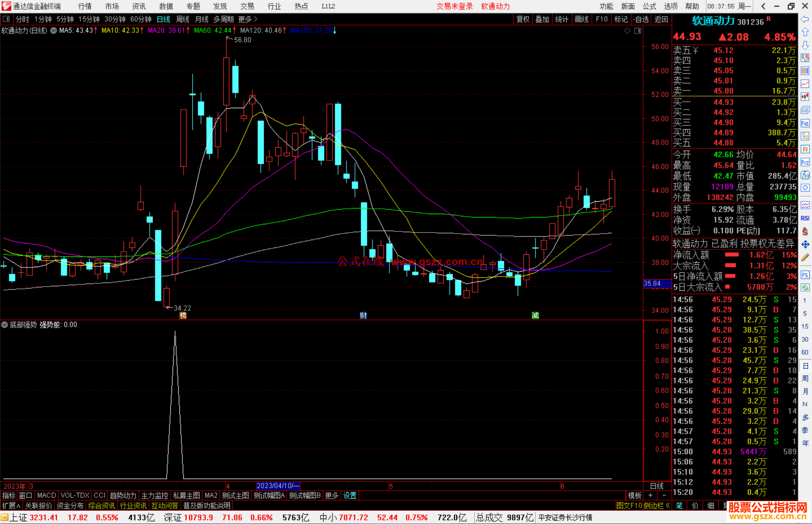The height and width of the screenshot is (524, 812).
Task: Click the f(x) formula sidebar icon
Action: pyautogui.click(x=805, y=175)
